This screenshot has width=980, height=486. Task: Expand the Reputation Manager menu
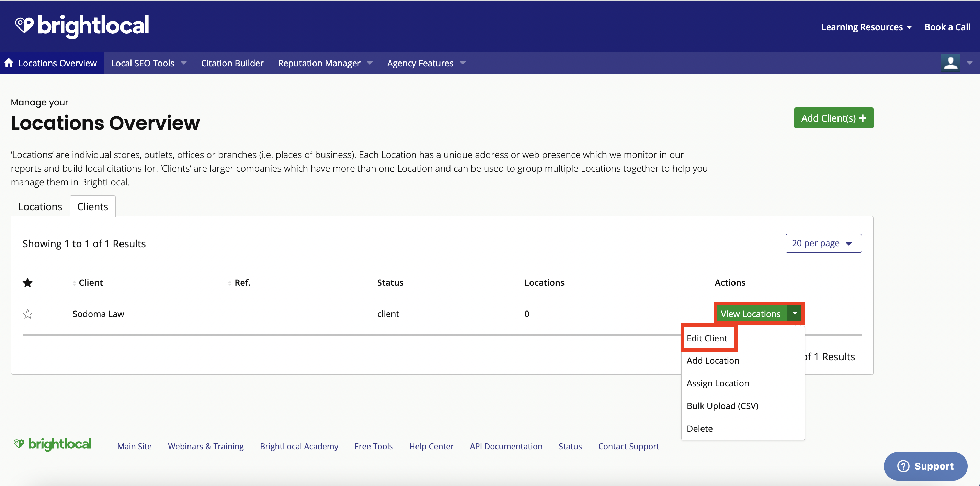[325, 63]
